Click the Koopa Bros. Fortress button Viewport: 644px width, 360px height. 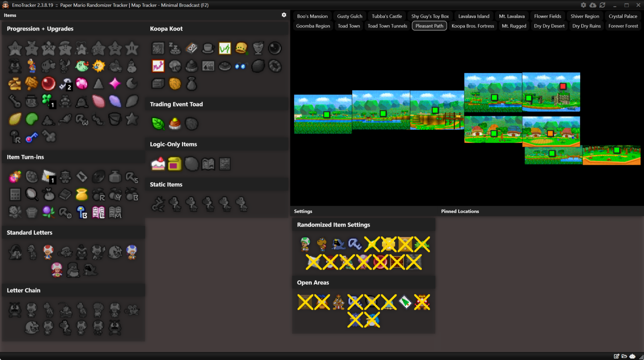(473, 26)
